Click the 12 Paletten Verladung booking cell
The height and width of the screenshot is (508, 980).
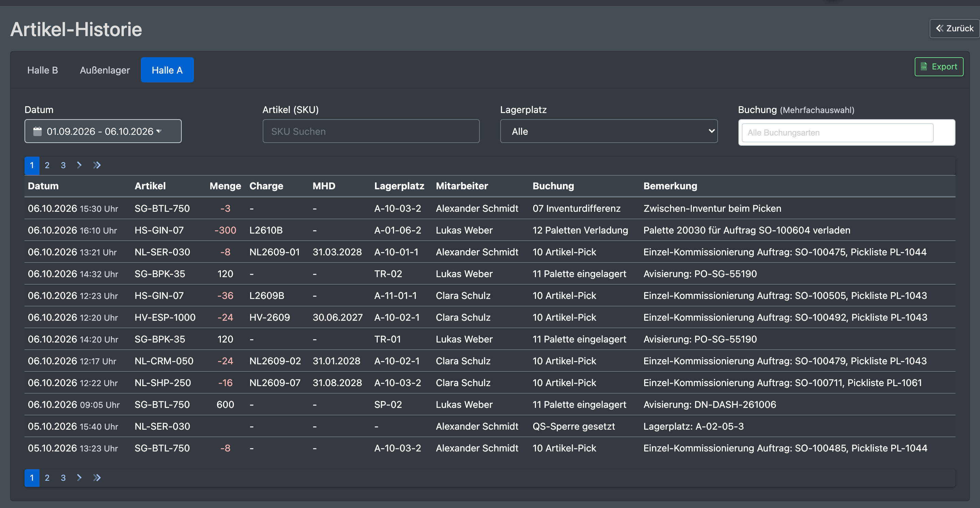point(580,230)
